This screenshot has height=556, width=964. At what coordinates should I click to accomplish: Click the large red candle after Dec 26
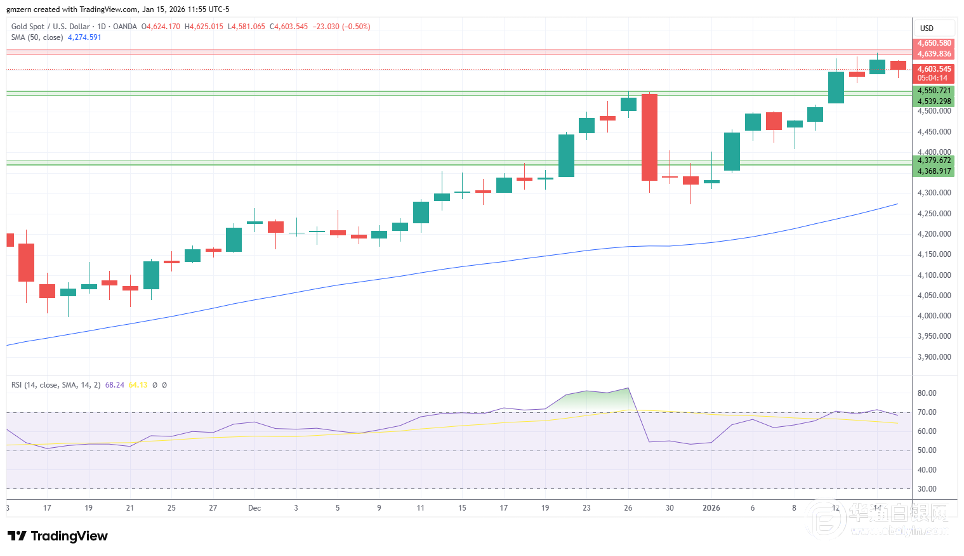(x=649, y=137)
